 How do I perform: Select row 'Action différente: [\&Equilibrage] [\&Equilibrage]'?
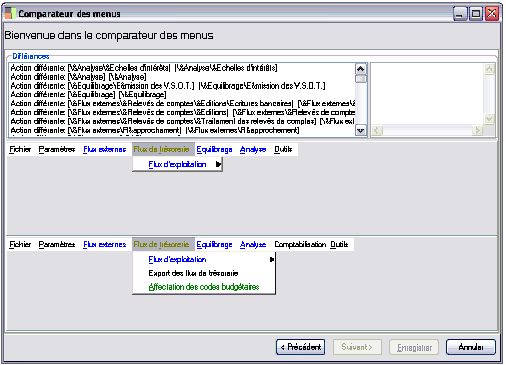[182, 95]
